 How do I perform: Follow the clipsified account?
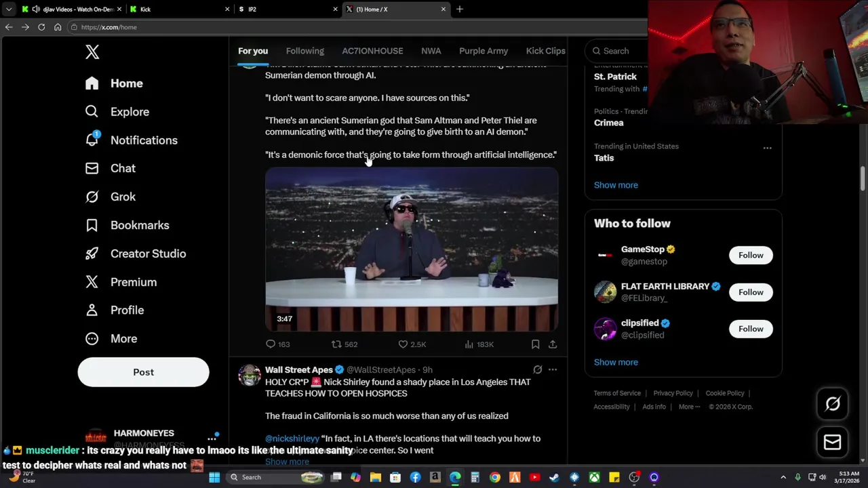[x=751, y=329]
